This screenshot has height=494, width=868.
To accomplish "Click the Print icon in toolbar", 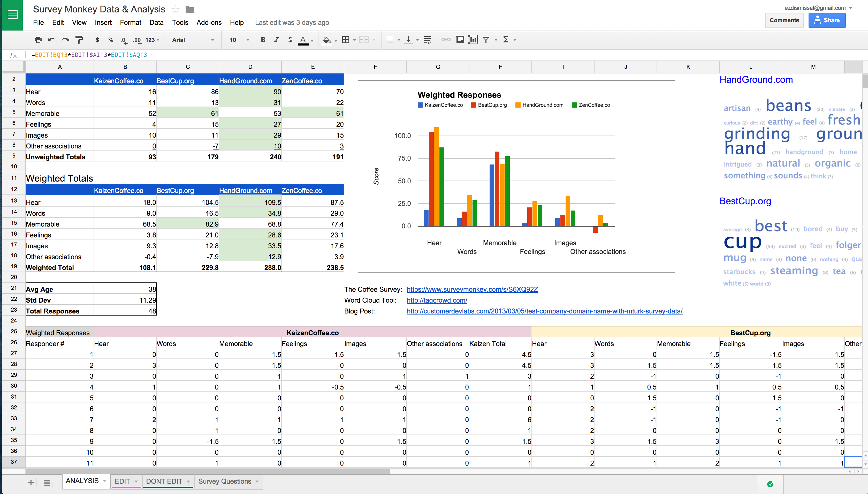I will (x=38, y=40).
